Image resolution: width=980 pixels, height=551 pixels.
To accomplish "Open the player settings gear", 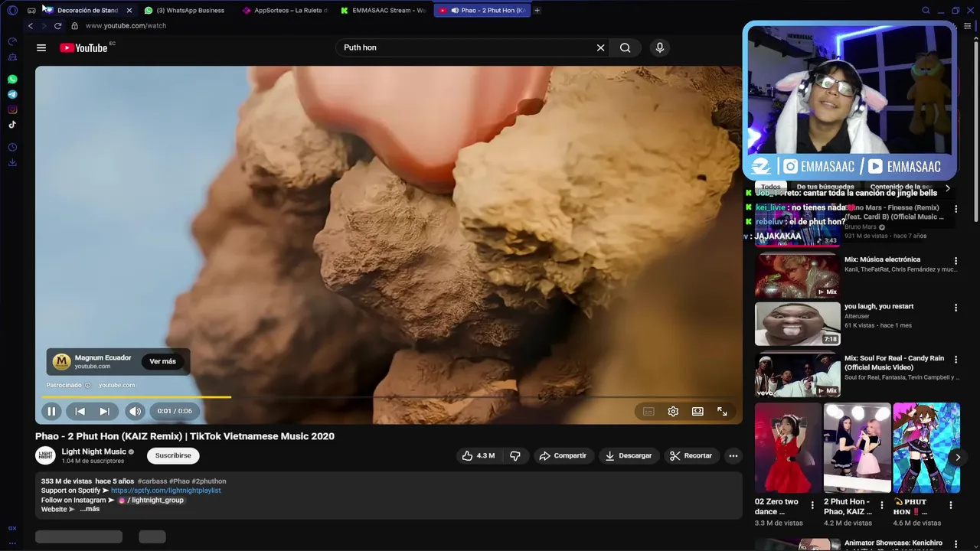I will pyautogui.click(x=673, y=411).
